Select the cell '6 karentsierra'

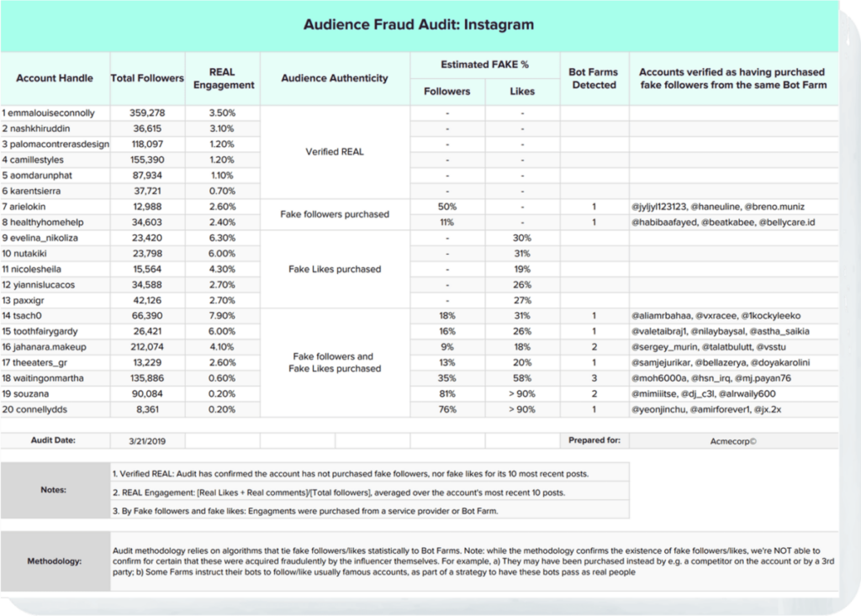55,191
